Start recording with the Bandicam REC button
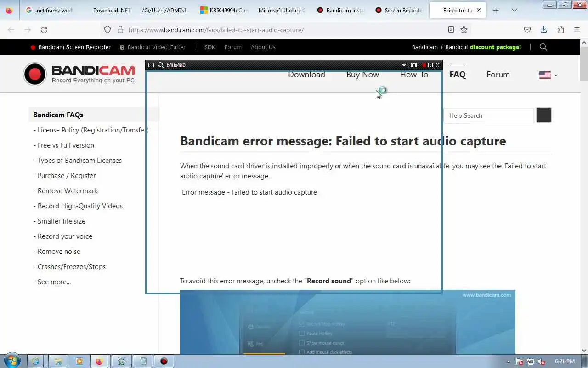The width and height of the screenshot is (588, 368). point(431,65)
